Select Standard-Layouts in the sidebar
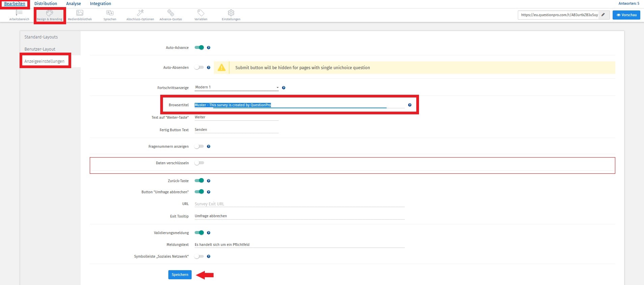The image size is (644, 285). tap(41, 37)
